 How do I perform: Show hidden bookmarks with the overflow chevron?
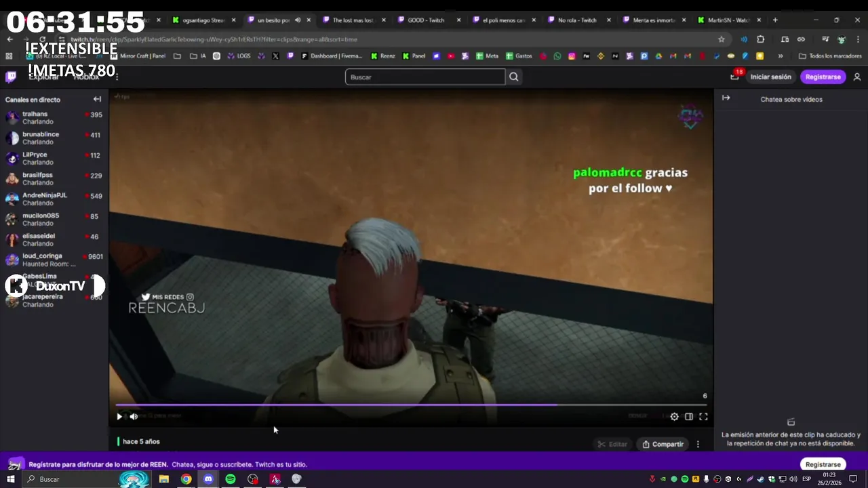coord(781,56)
